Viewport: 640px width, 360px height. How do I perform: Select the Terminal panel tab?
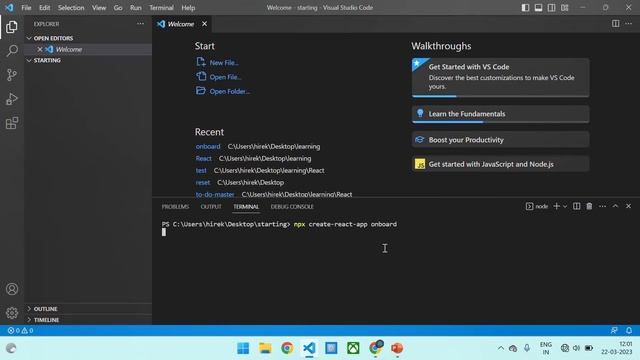(x=246, y=207)
